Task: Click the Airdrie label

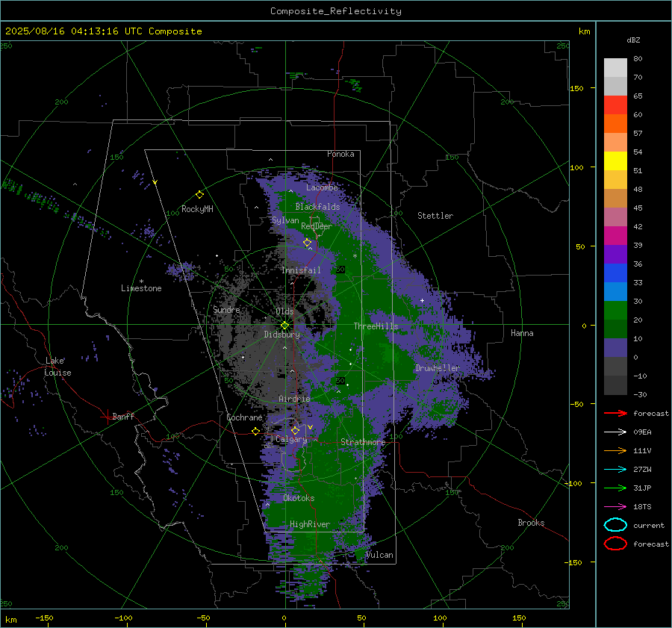Action: tap(294, 399)
